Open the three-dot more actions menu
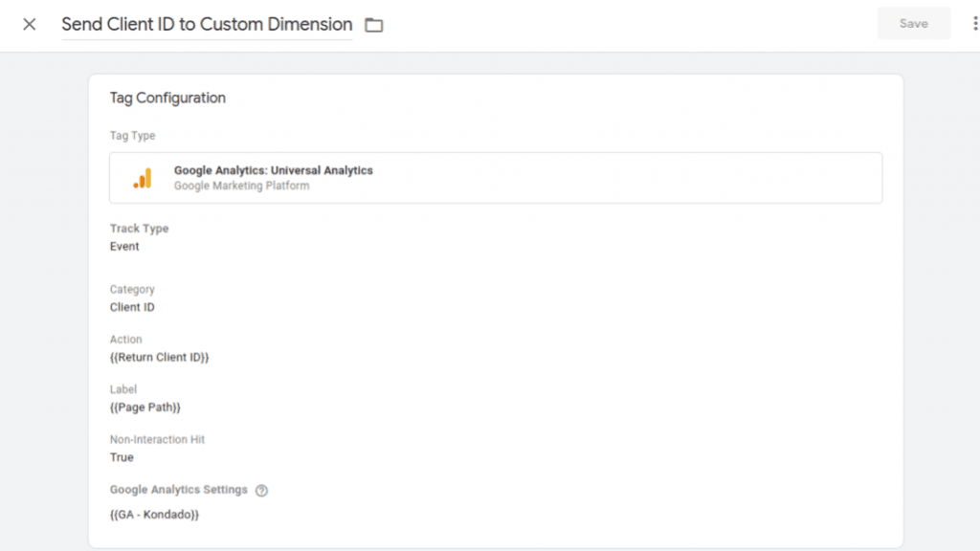Screen dimensions: 980x551 tap(974, 24)
